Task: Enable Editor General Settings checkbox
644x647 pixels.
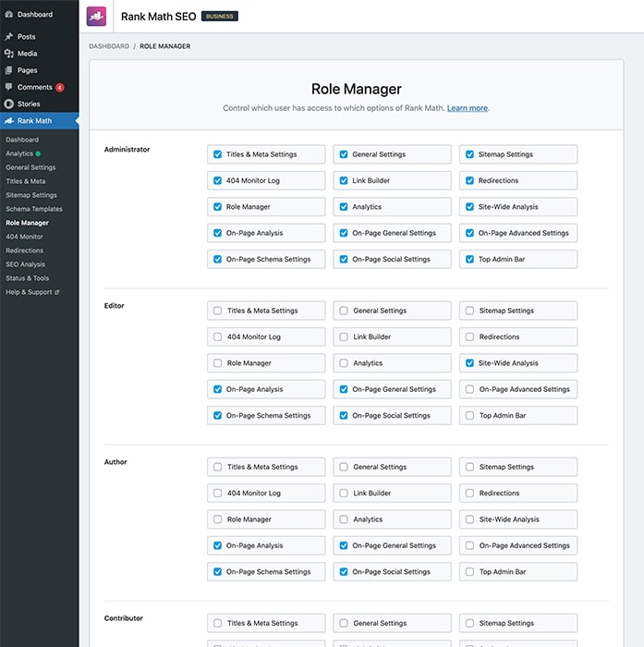Action: tap(343, 311)
